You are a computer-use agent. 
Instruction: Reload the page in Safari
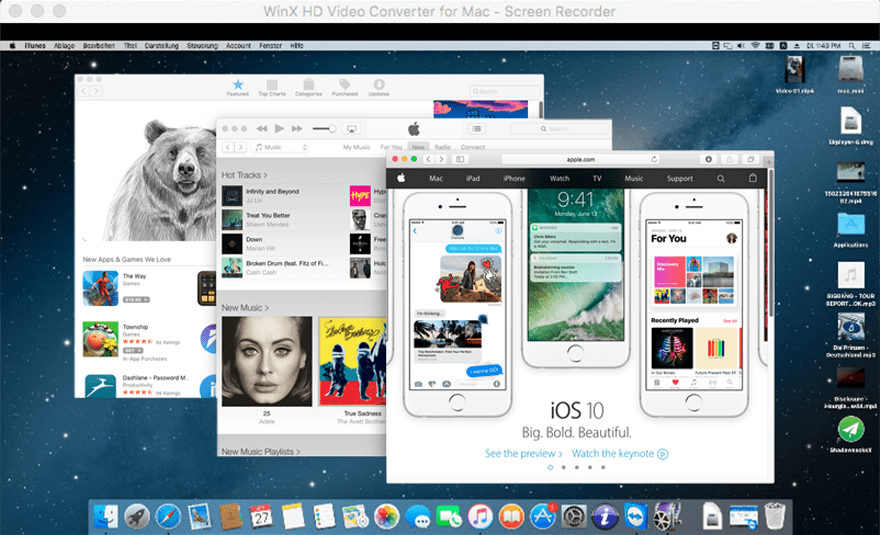[x=654, y=159]
